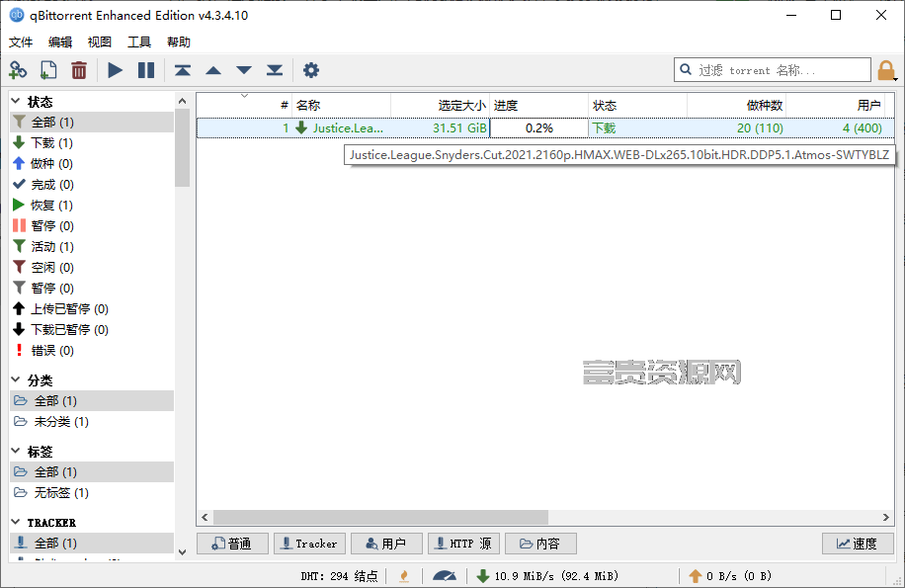Select 全部 (1) under TRACKER

click(92, 543)
